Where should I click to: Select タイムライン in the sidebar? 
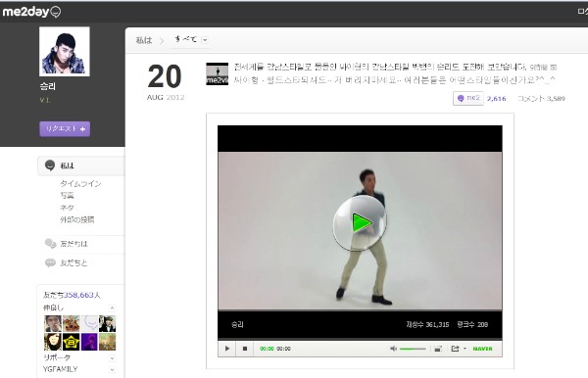point(80,183)
